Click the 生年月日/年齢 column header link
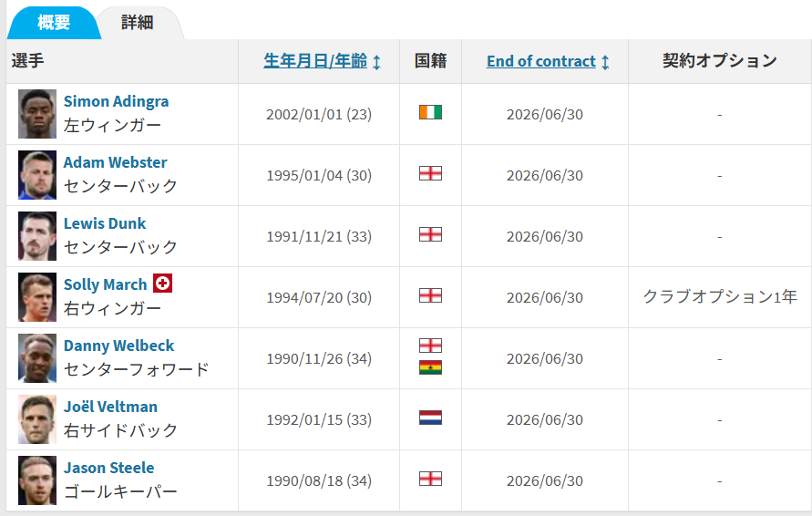The image size is (812, 516). coord(315,60)
